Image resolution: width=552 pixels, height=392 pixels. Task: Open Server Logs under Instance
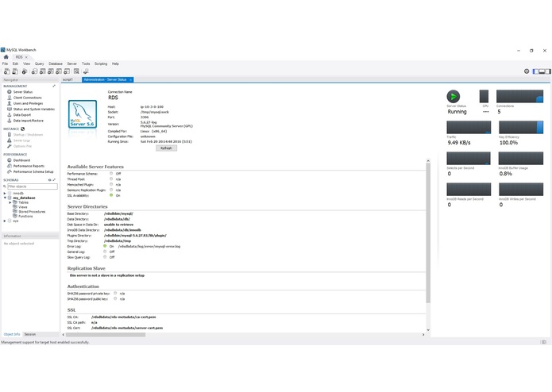click(21, 140)
